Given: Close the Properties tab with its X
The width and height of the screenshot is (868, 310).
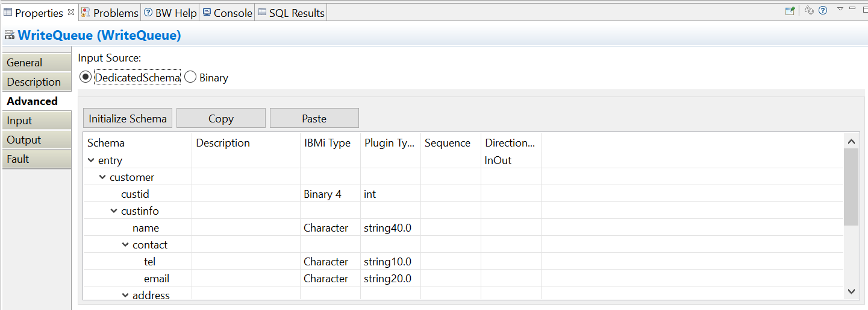Looking at the screenshot, I should click(71, 12).
